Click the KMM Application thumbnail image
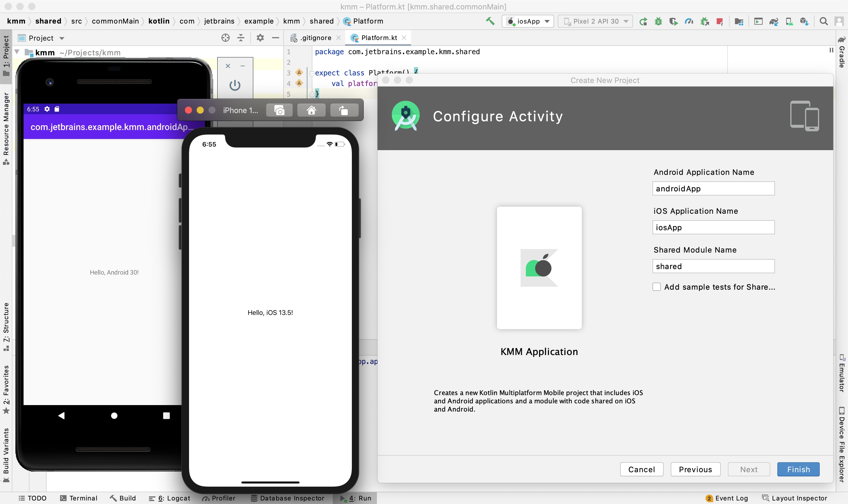The image size is (848, 504). (539, 268)
